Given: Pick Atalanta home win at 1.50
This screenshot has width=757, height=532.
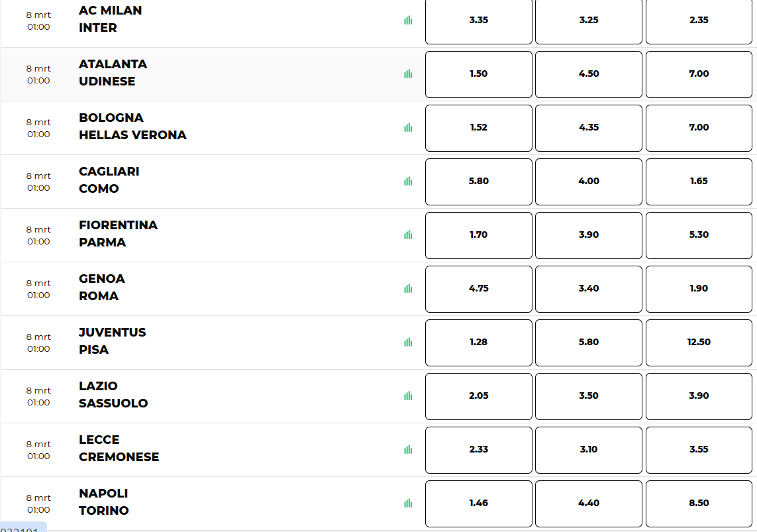Looking at the screenshot, I should [478, 74].
